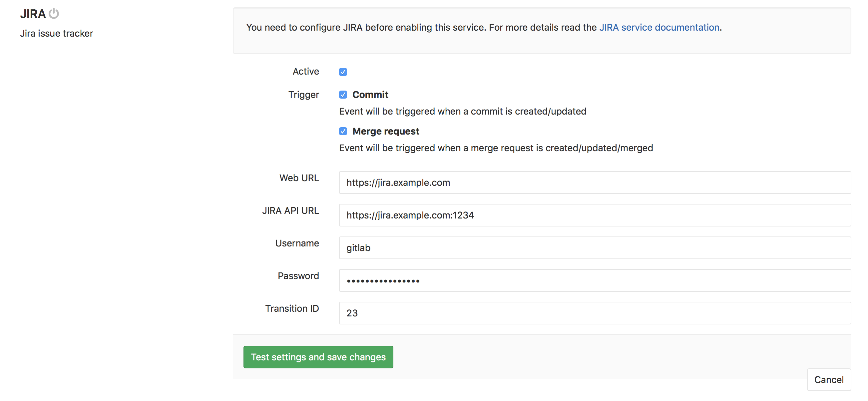The image size is (868, 401).
Task: Open the JIRA service documentation link
Action: click(659, 27)
